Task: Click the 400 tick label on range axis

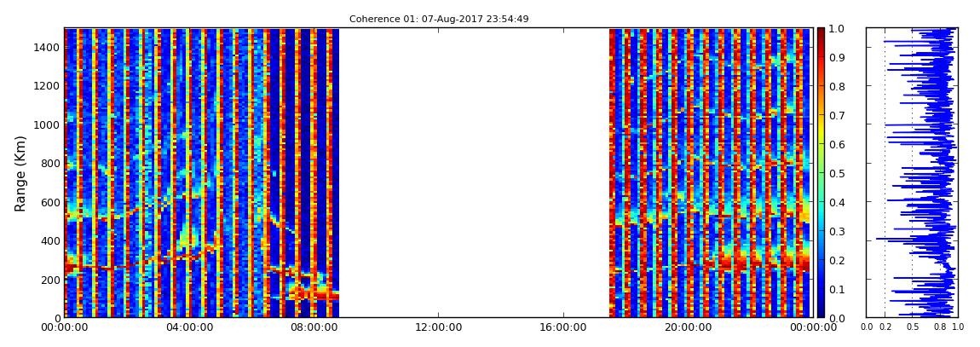Action: tap(49, 241)
